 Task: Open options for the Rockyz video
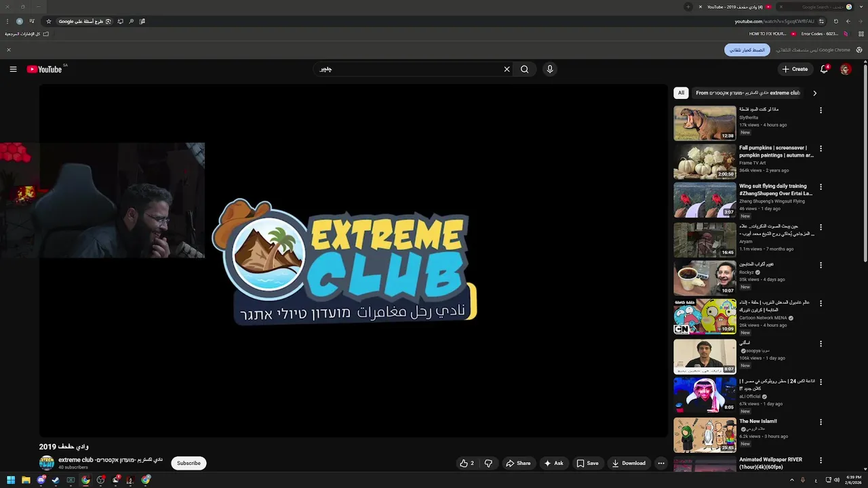click(x=821, y=265)
